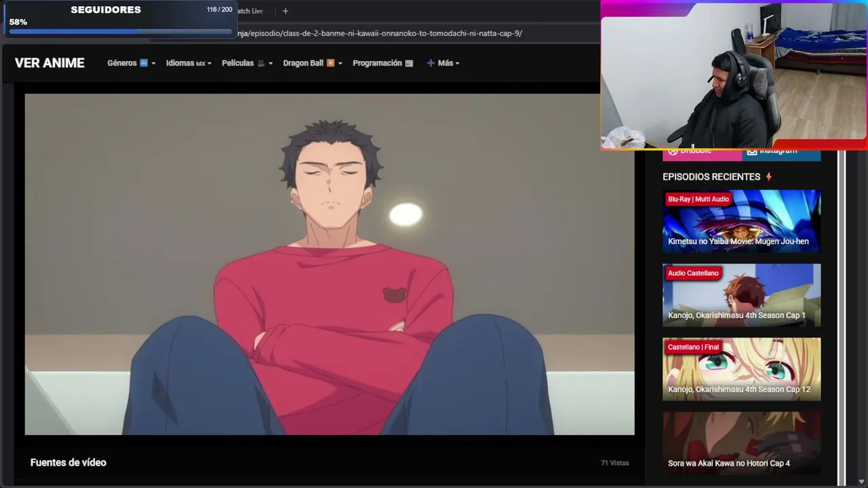Click the Programación calendar icon
868x488 pixels.
pos(409,63)
